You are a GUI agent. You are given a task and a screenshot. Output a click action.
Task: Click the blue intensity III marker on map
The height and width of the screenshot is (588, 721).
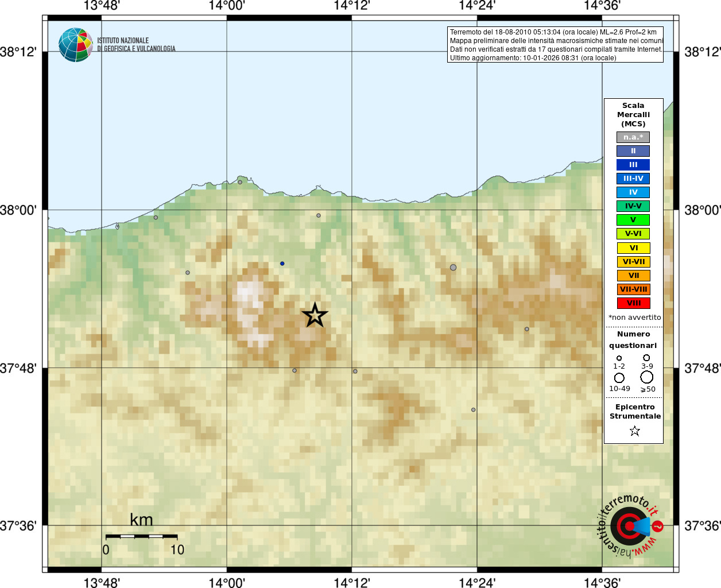tap(282, 264)
